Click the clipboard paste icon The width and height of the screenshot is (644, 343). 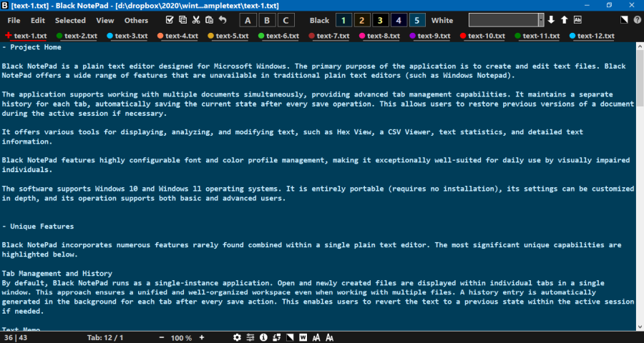coord(209,20)
